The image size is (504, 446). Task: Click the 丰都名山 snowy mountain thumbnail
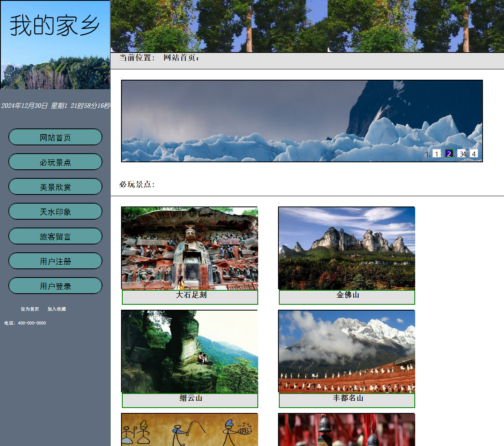tap(347, 351)
